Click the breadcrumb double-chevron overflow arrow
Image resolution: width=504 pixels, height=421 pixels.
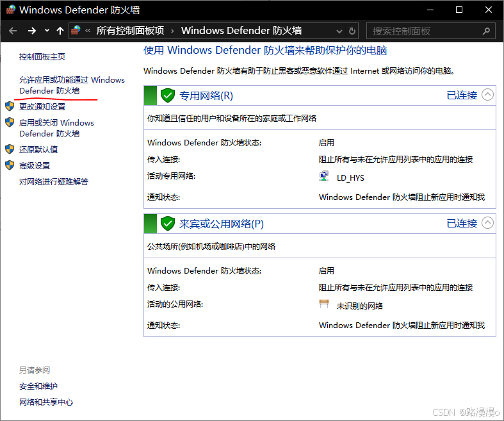pyautogui.click(x=88, y=31)
